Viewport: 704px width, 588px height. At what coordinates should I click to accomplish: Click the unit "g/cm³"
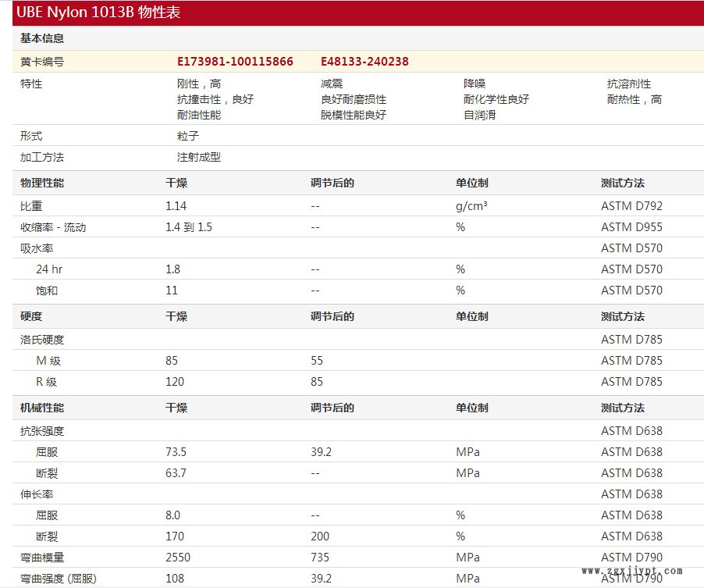tap(471, 206)
